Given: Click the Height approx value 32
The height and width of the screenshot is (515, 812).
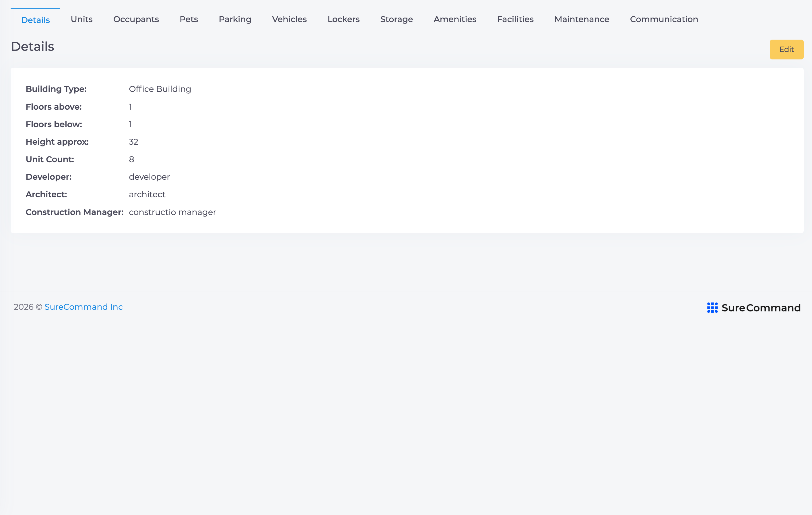Looking at the screenshot, I should pyautogui.click(x=133, y=142).
